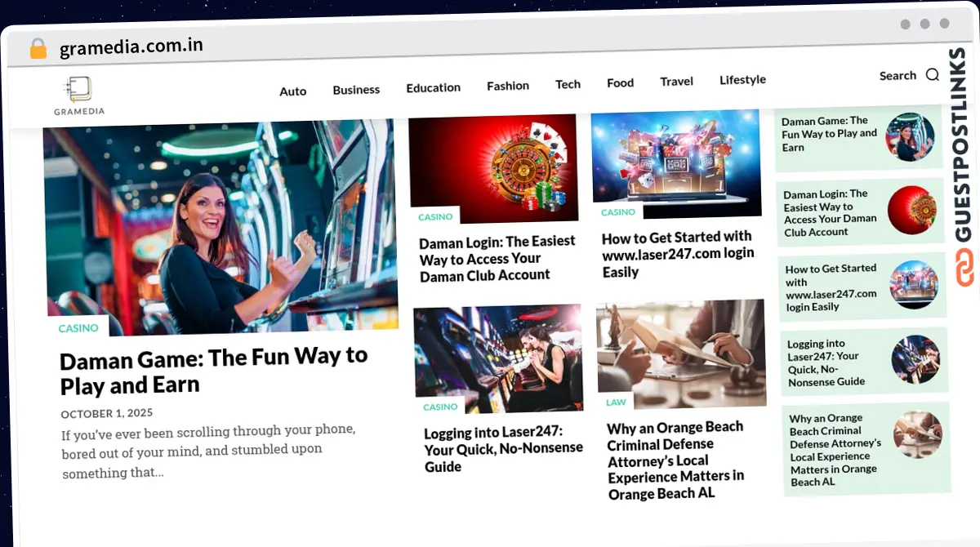Screen dimensions: 980x547
Task: Go to the Education section
Action: pos(433,87)
